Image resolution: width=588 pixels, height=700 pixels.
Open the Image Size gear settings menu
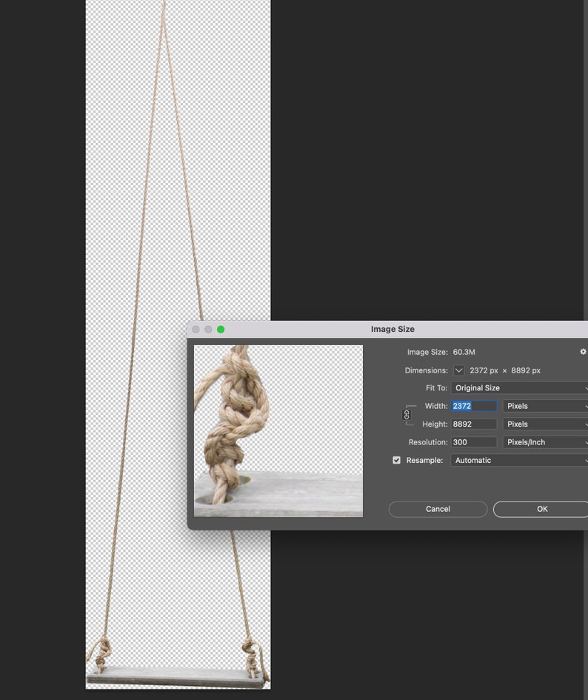click(583, 352)
